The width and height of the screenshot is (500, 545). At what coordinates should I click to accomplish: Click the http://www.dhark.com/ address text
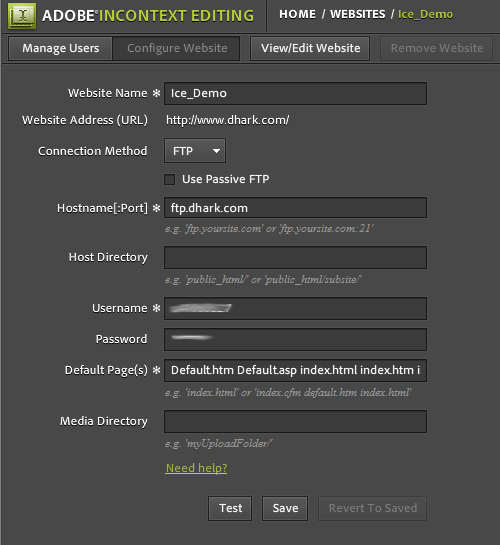[x=228, y=120]
